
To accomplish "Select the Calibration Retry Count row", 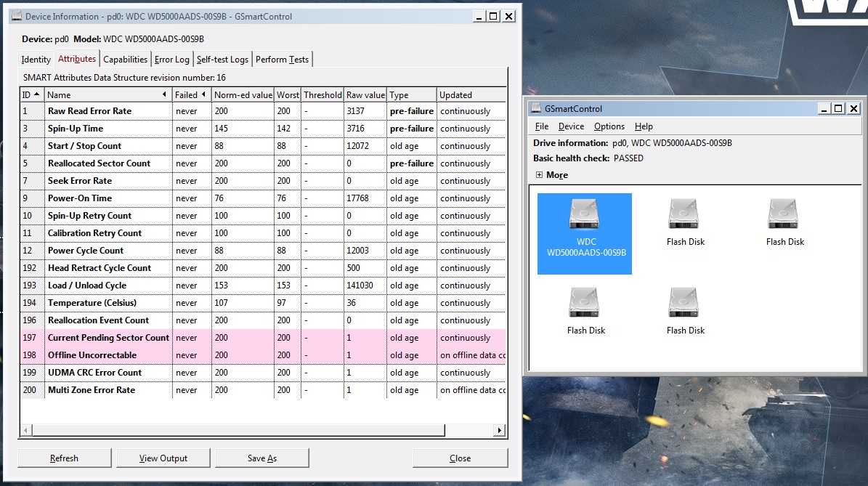I will (263, 233).
